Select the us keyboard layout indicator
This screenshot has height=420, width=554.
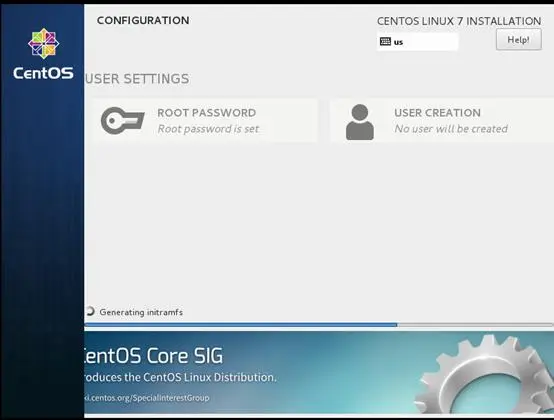[418, 42]
